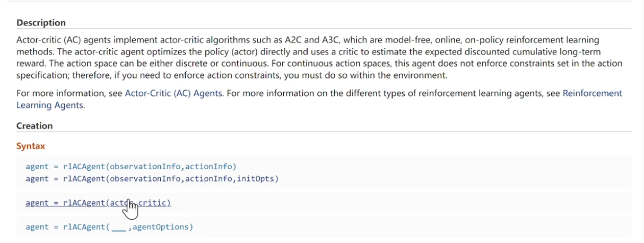Image resolution: width=644 pixels, height=243 pixels.
Task: Click the rlACAgent(observationInfo,actionInfo) first syntax line
Action: [130, 167]
